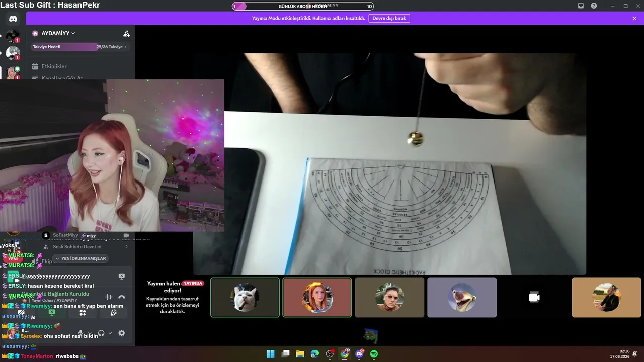Stop watching stream with the screen-X icon
The width and height of the screenshot is (644, 362).
pos(121,276)
